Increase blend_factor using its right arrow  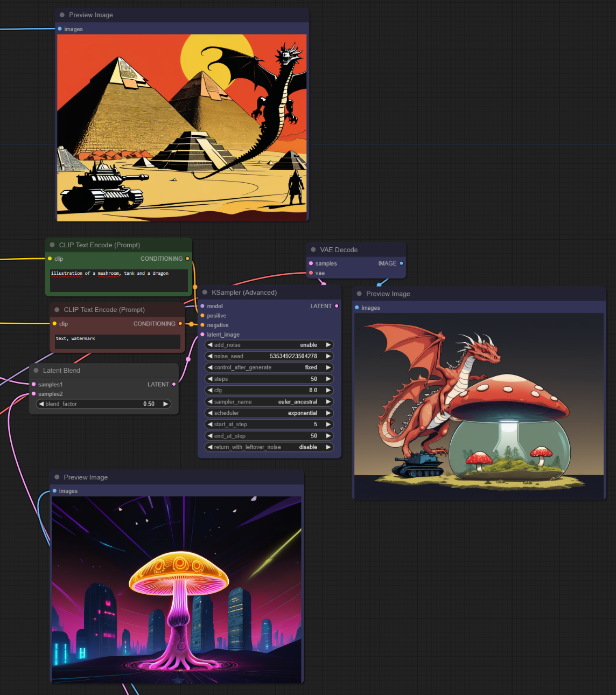165,404
